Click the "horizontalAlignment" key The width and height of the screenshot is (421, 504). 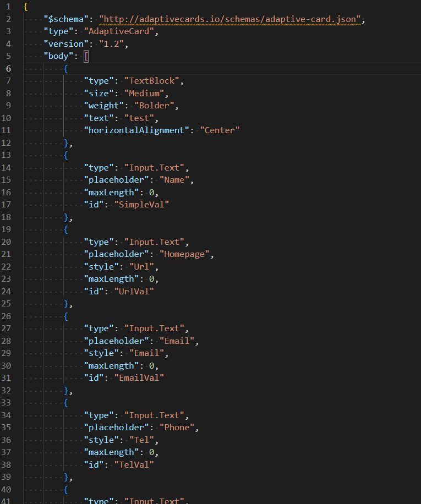point(136,130)
